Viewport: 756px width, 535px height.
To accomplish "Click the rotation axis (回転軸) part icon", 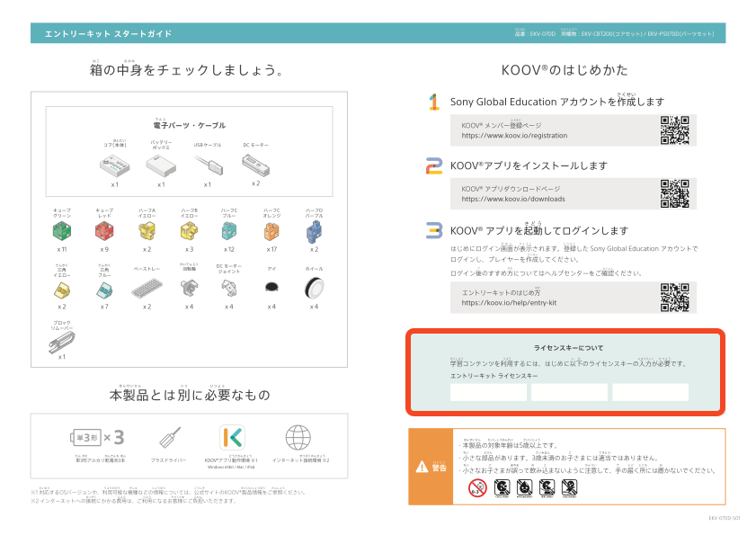I will [x=190, y=289].
